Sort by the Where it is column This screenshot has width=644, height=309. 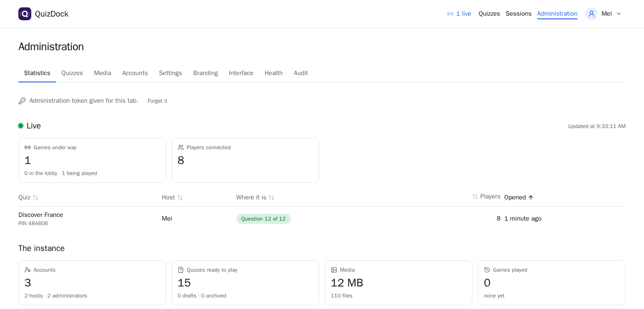pos(255,198)
